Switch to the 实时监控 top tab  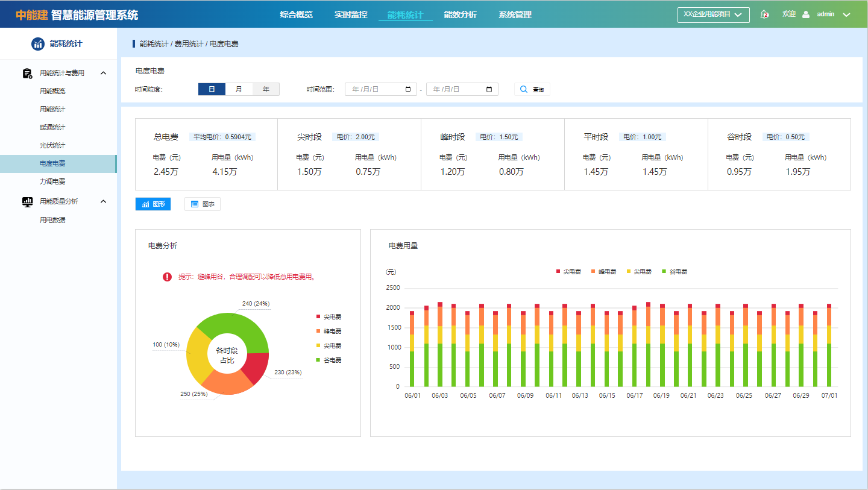click(x=351, y=14)
